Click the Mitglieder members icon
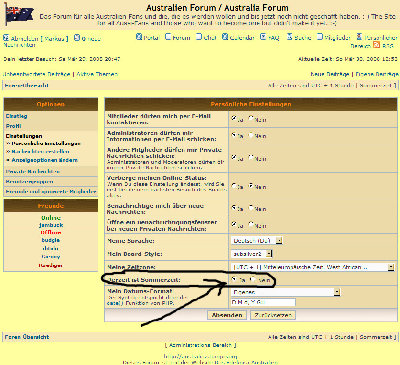This screenshot has height=365, width=400. coord(320,37)
